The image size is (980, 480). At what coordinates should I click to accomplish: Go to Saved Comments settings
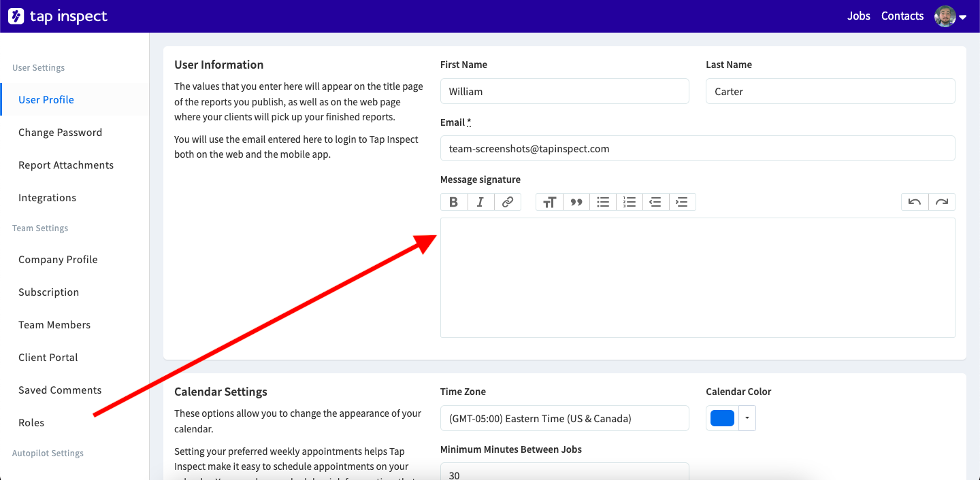(74, 390)
